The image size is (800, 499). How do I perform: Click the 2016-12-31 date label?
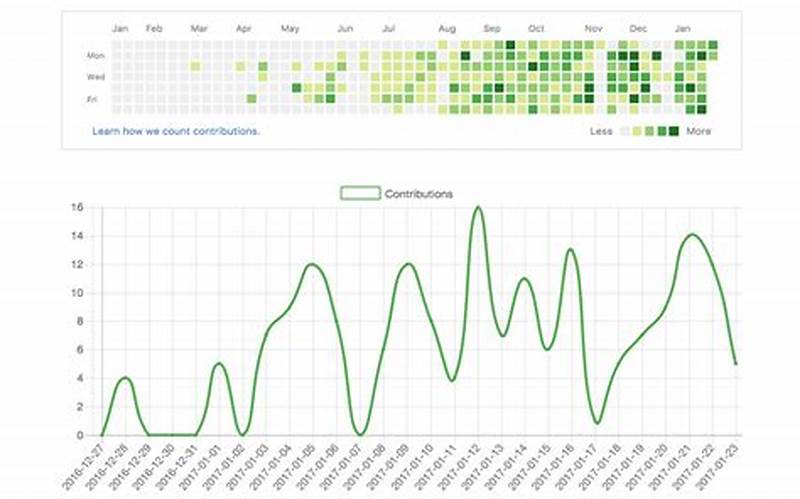176,466
